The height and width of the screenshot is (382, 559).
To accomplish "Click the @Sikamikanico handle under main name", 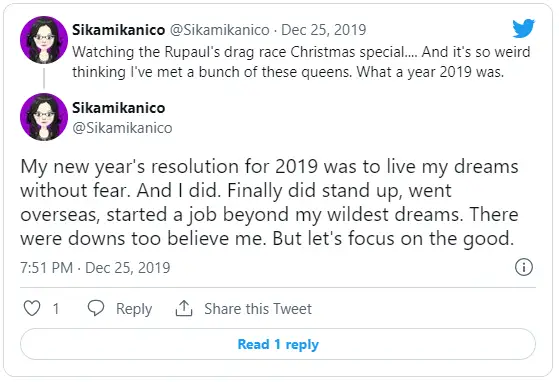I will (122, 128).
